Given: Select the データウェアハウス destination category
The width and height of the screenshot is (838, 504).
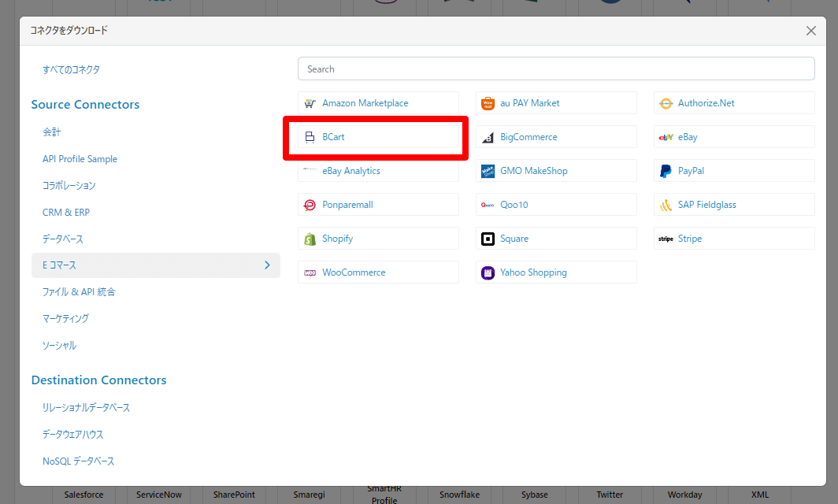Looking at the screenshot, I should (x=72, y=434).
